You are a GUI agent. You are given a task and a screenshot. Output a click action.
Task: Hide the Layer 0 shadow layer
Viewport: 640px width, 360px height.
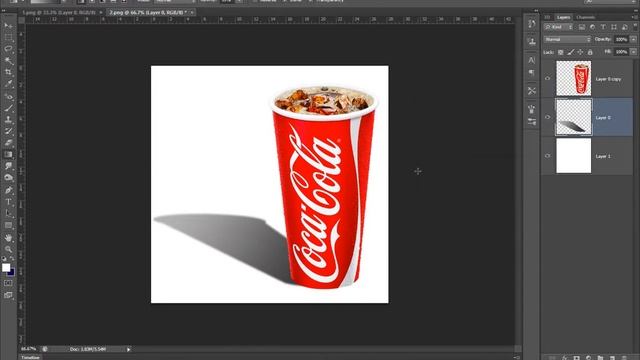547,117
